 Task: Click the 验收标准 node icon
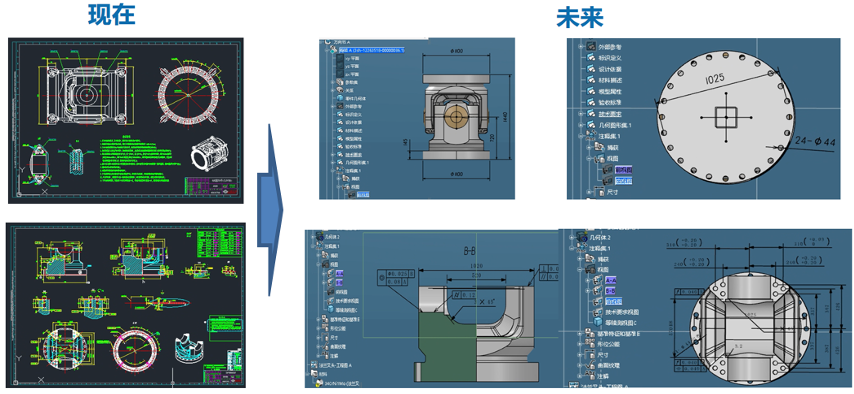click(x=590, y=102)
